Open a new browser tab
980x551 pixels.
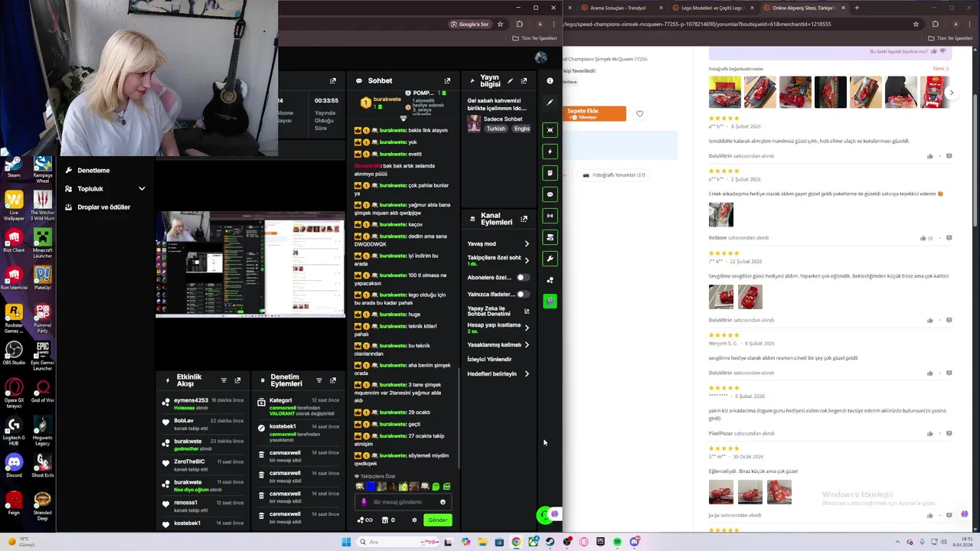pyautogui.click(x=857, y=8)
